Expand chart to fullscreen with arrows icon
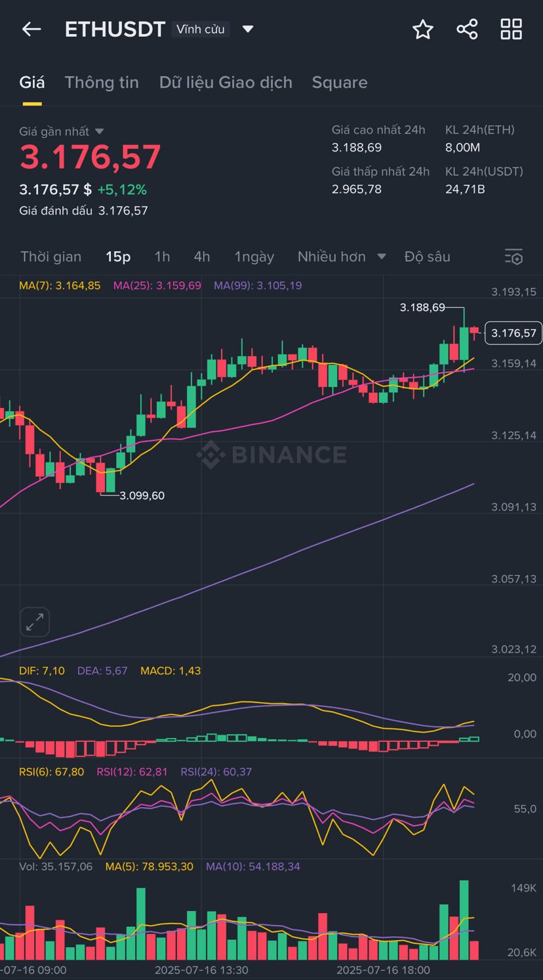The height and width of the screenshot is (980, 543). click(35, 622)
